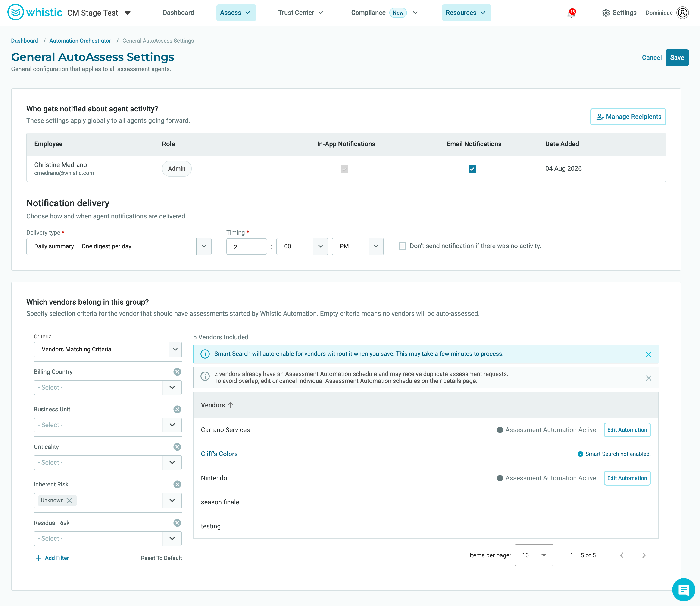Open the CM Stage Test workspace dropdown
The height and width of the screenshot is (606, 700).
tap(128, 13)
